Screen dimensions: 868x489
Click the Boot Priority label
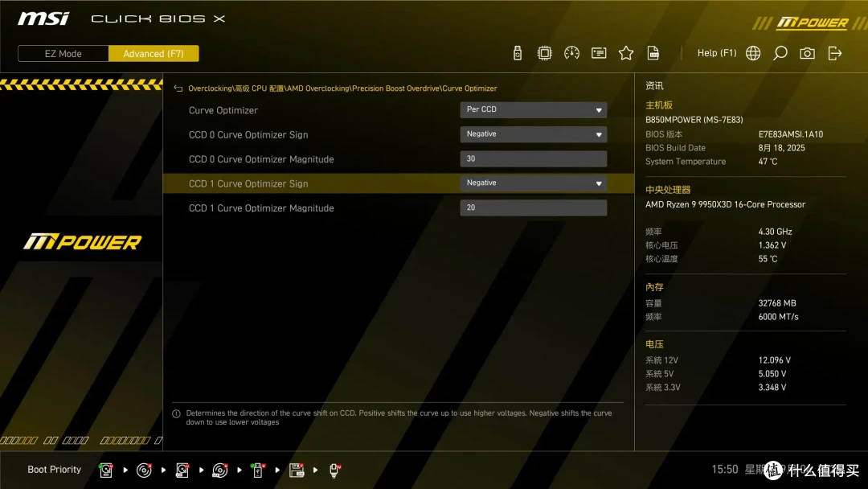click(55, 470)
